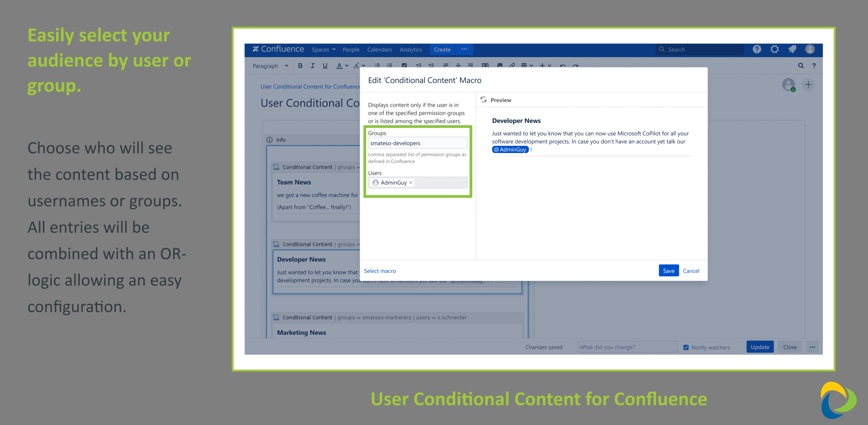868x425 pixels.
Task: Click the Info macro header
Action: [313, 140]
